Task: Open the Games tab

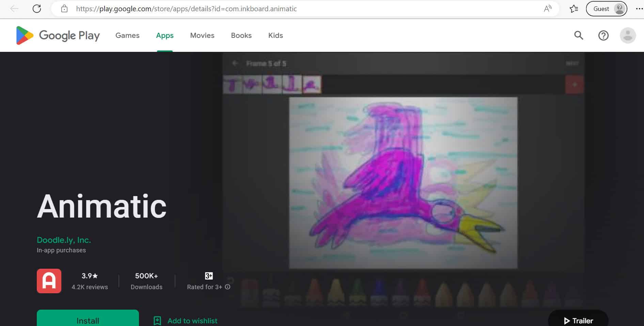Action: (x=127, y=35)
